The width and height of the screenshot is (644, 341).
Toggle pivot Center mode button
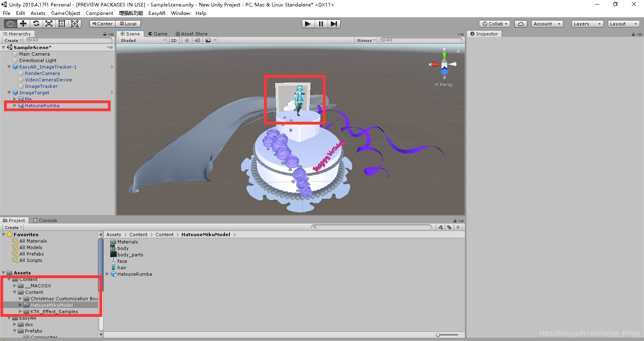point(103,24)
